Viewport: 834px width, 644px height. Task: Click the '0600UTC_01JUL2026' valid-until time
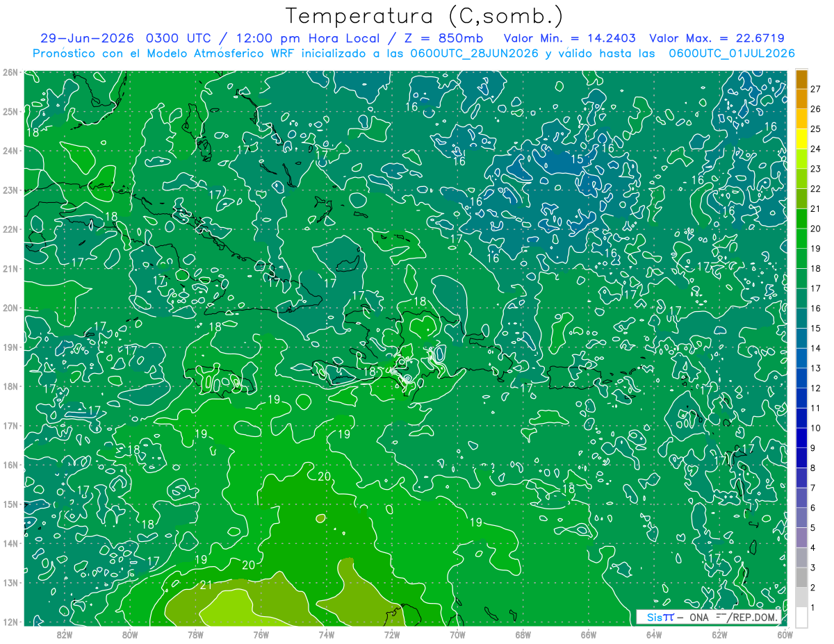pos(732,53)
